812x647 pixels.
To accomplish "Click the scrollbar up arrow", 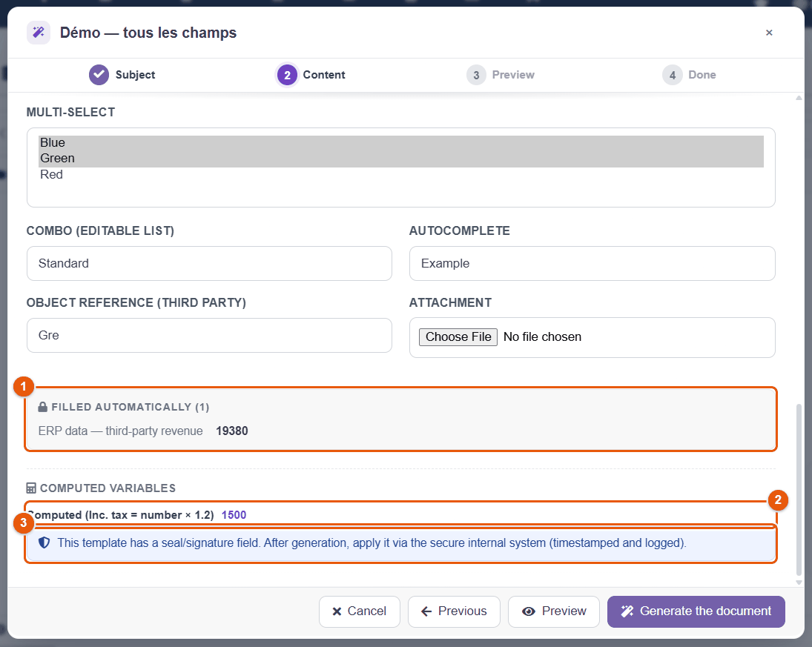I will (x=799, y=98).
